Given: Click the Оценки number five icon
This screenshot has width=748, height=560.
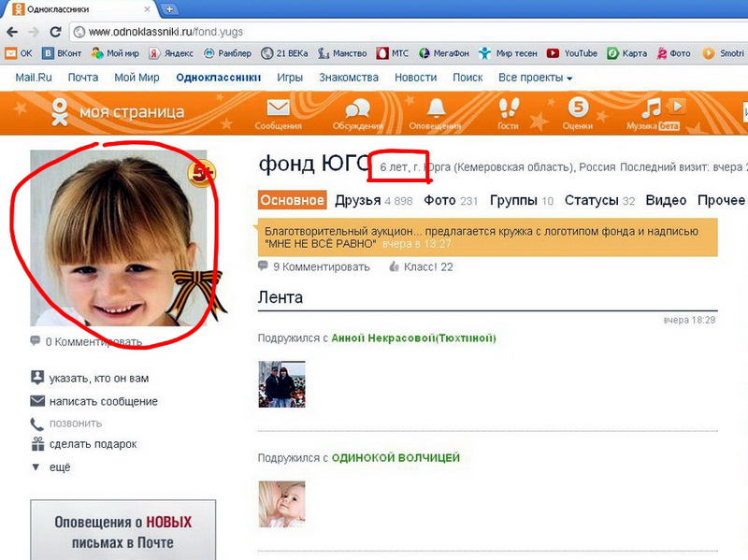Looking at the screenshot, I should [x=579, y=108].
